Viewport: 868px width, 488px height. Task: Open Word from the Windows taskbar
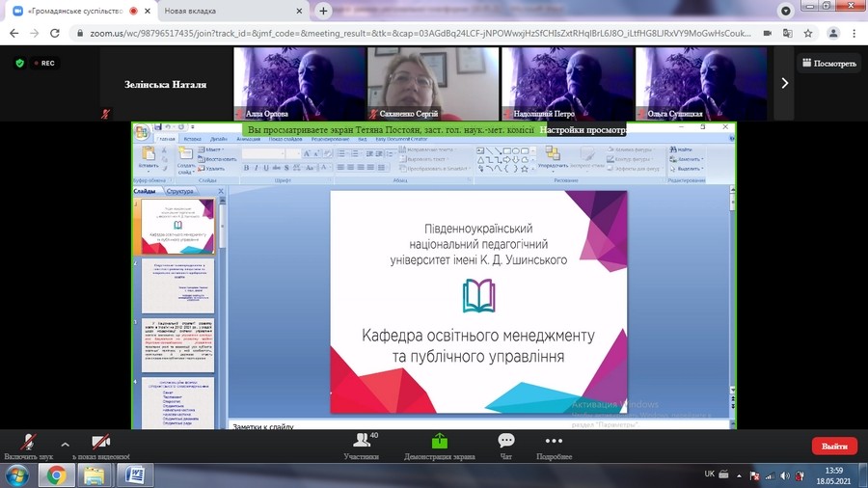click(134, 474)
